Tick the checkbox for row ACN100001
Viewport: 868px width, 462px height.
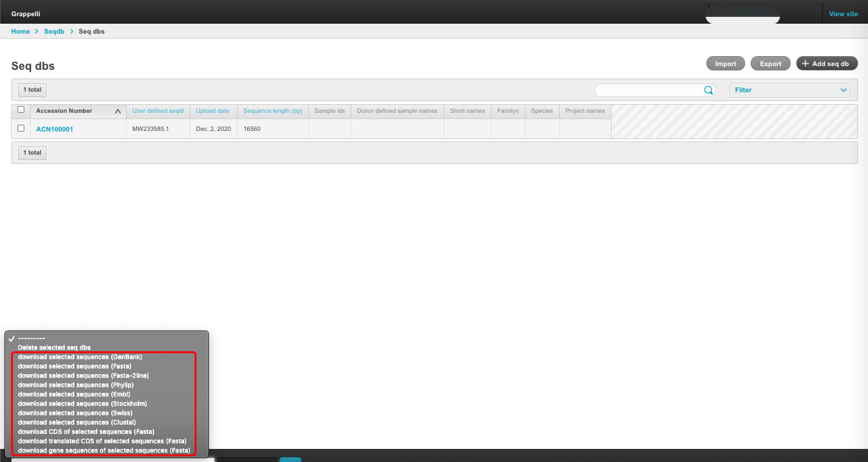click(21, 128)
